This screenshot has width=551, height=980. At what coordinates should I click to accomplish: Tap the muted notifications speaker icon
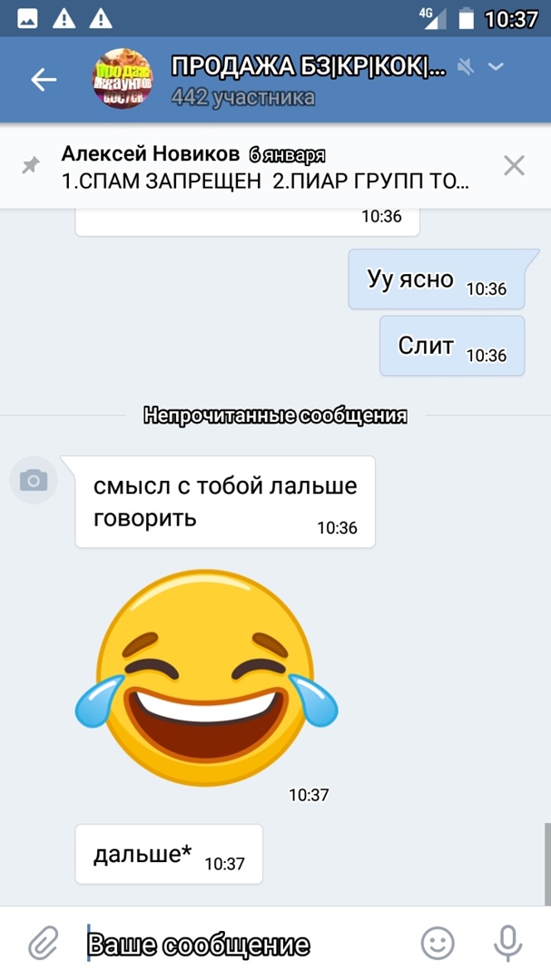pyautogui.click(x=466, y=66)
